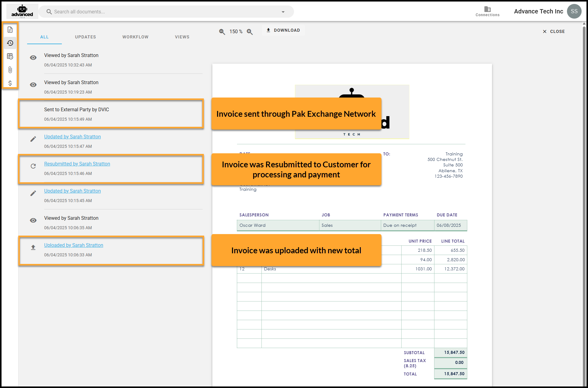Open Resubmitted by Sarah Stratton link
588x388 pixels.
(x=77, y=164)
